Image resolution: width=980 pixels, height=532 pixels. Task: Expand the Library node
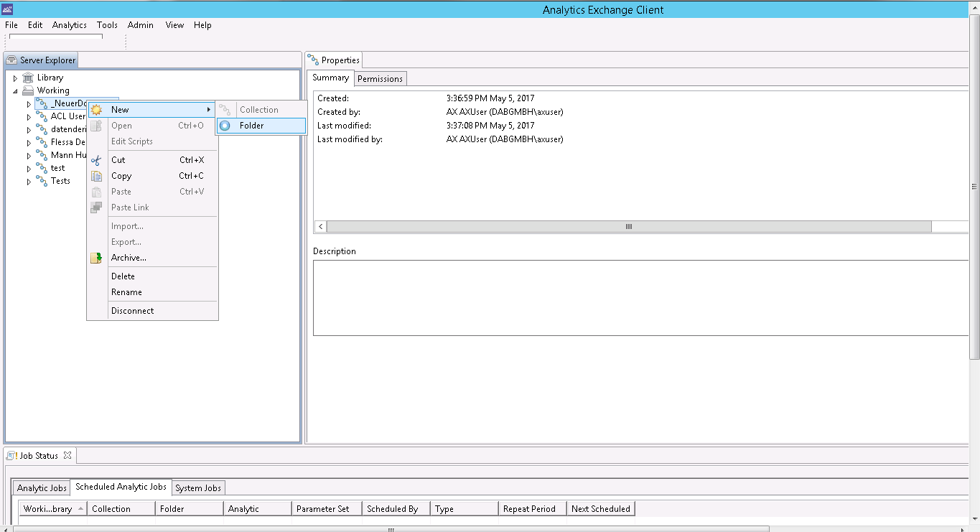tap(15, 78)
